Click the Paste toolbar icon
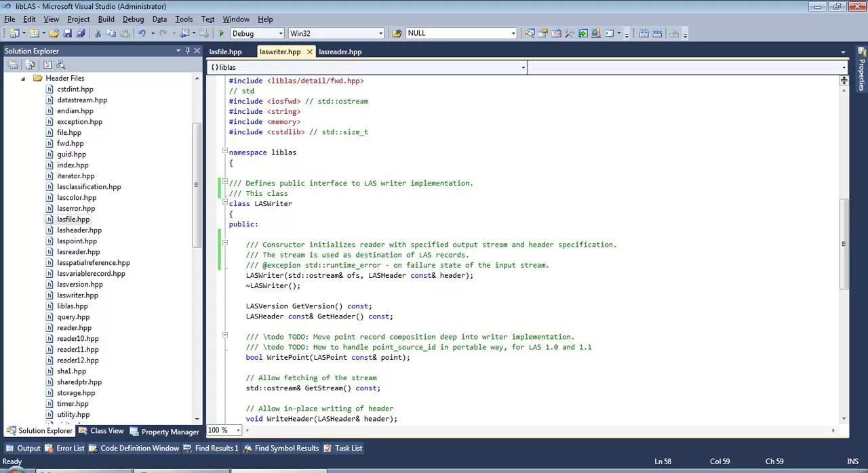Image resolution: width=868 pixels, height=473 pixels. click(x=125, y=33)
